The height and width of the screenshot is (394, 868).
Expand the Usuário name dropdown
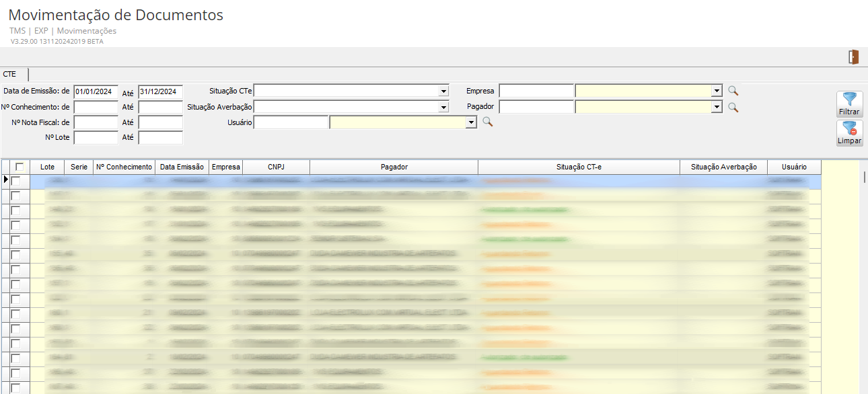(471, 122)
